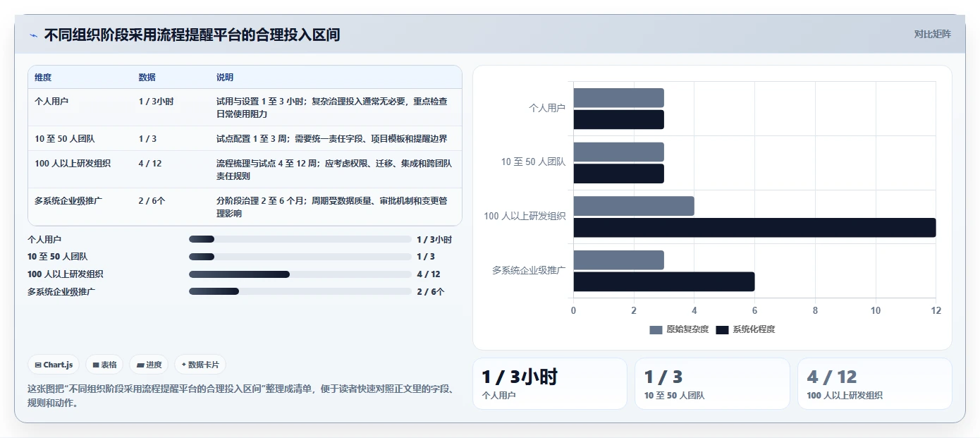Viewport: 980px width, 438px height.
Task: Click the 个人用户 label above the progress bars
Action: click(44, 240)
